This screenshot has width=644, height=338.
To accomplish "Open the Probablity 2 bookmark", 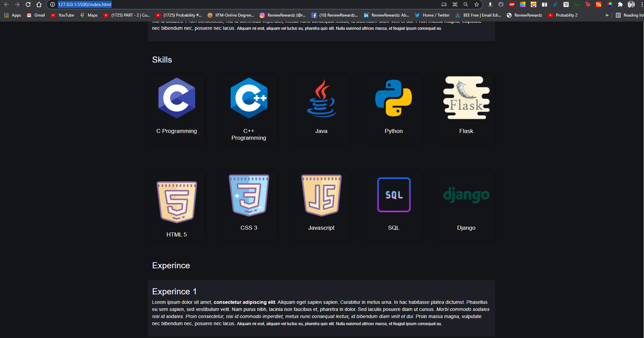I will (563, 15).
